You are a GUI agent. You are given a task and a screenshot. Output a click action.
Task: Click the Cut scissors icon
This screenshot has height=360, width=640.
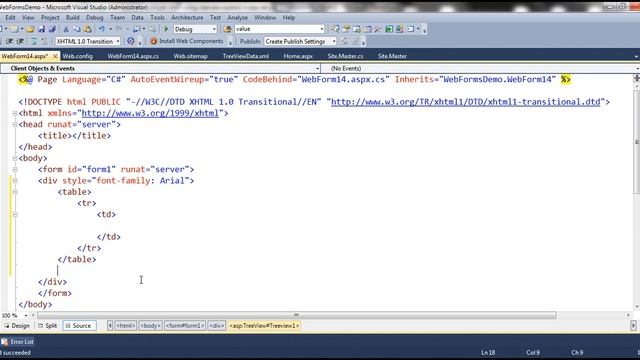pyautogui.click(x=66, y=29)
